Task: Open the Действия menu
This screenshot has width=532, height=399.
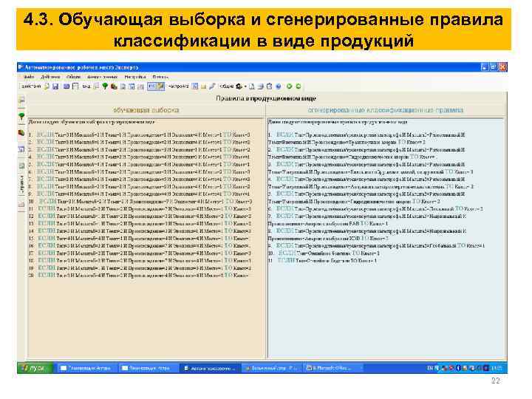Action: tap(50, 77)
